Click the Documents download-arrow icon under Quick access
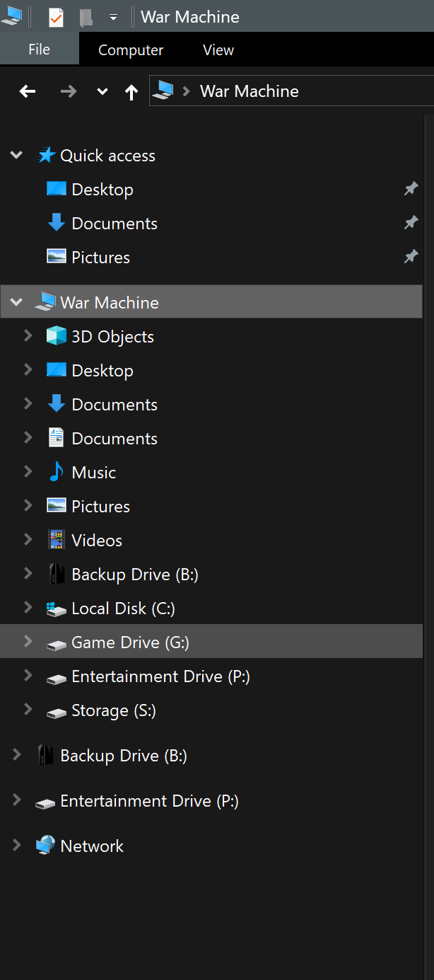 coord(57,223)
